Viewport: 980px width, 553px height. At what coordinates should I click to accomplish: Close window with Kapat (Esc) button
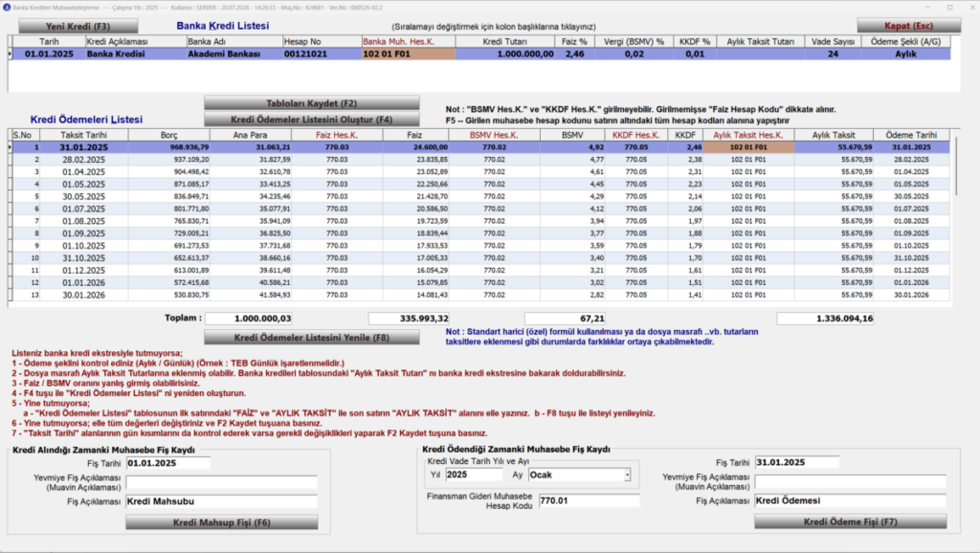coord(909,26)
